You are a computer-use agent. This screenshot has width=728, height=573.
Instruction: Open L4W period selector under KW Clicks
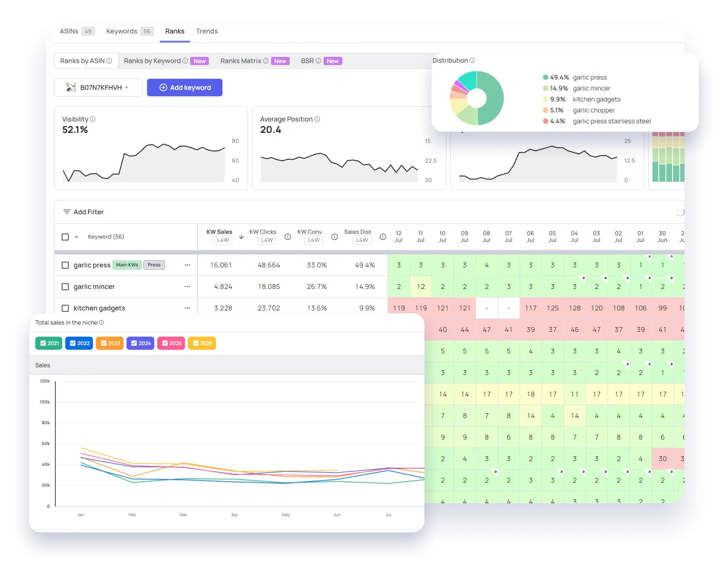(x=267, y=240)
